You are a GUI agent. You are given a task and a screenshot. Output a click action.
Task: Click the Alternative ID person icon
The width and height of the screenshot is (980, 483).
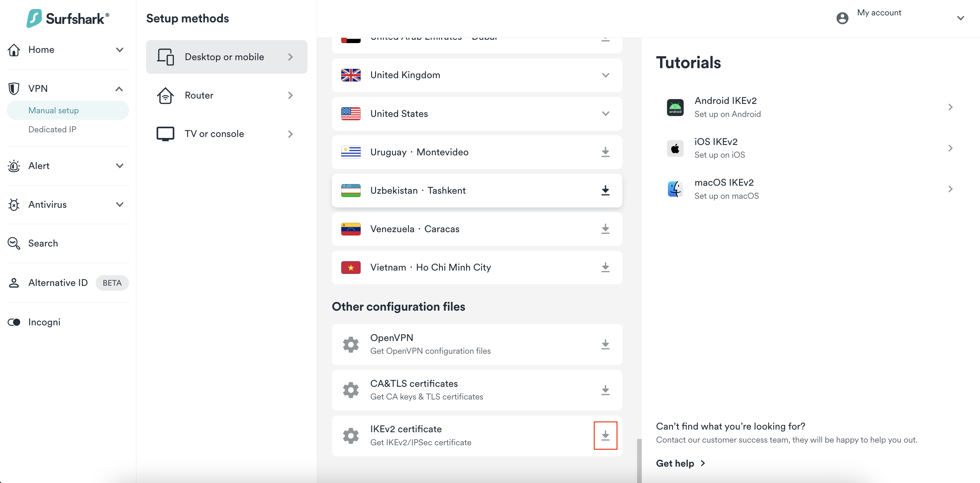(14, 283)
